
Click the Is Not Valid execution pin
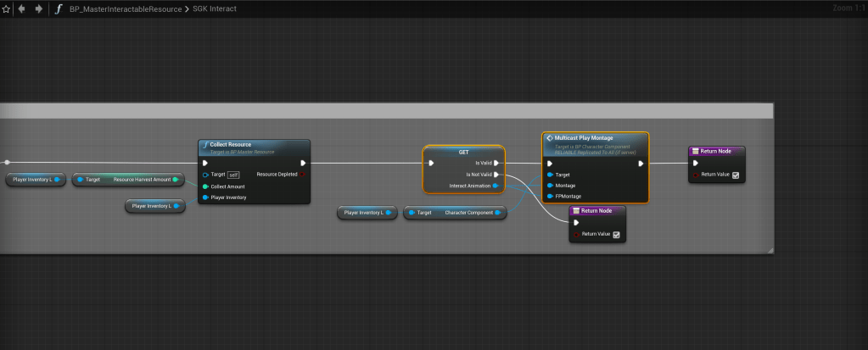496,175
